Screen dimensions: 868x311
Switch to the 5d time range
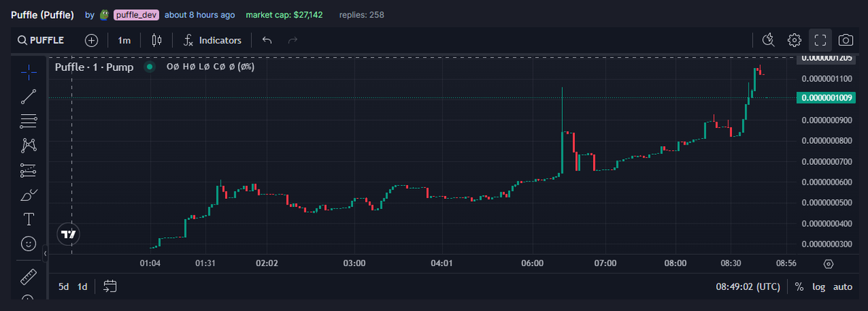click(64, 287)
